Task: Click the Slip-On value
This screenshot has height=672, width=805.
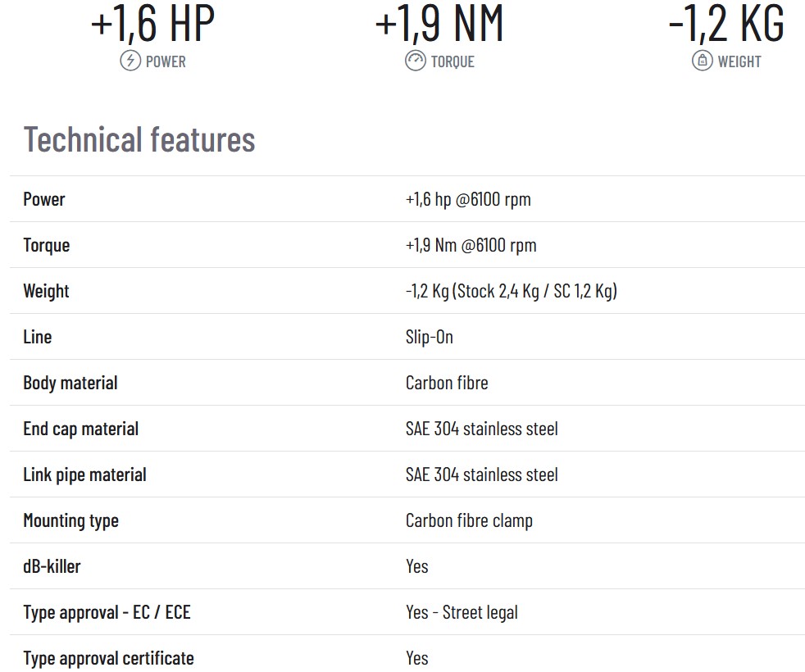Action: click(x=429, y=337)
